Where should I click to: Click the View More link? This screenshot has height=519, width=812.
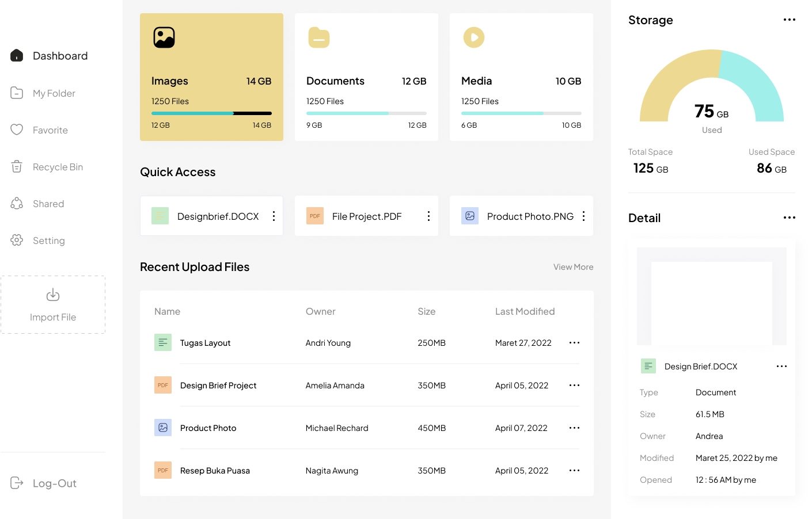point(573,267)
